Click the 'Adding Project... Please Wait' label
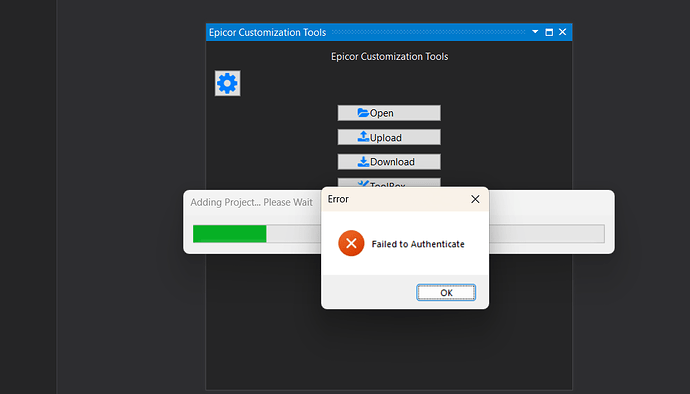690x394 pixels. tap(251, 202)
